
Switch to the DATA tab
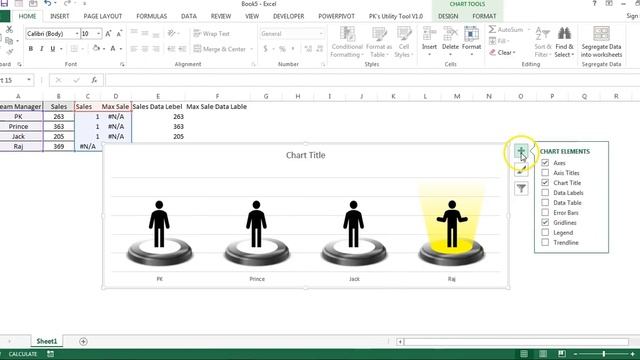click(189, 16)
